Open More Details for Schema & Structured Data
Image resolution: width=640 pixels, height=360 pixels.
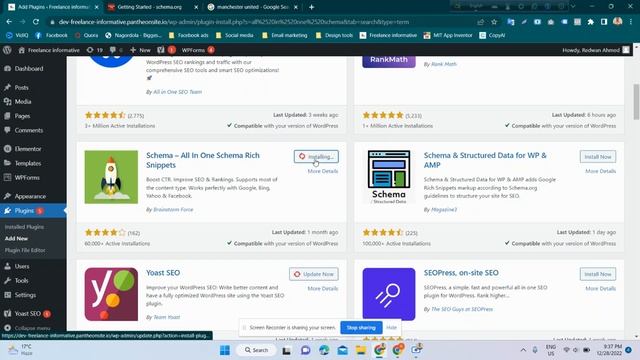pyautogui.click(x=600, y=171)
